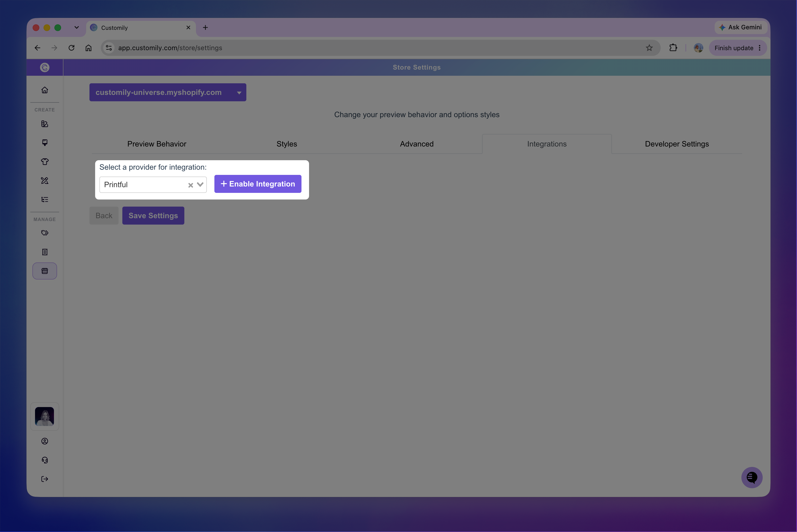This screenshot has height=532, width=797.
Task: Expand the customily-universe.myshopify.com store dropdown
Action: point(168,92)
